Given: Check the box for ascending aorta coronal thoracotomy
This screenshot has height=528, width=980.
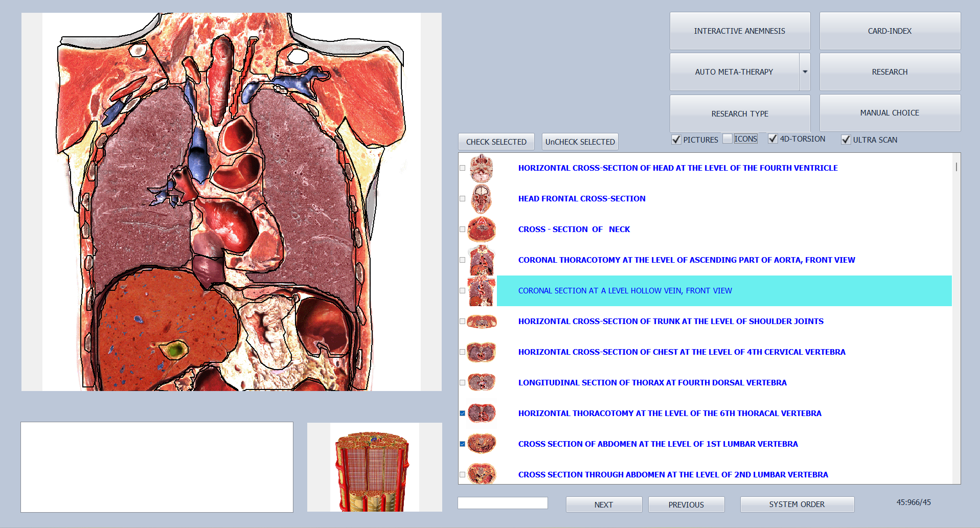Looking at the screenshot, I should click(x=463, y=260).
